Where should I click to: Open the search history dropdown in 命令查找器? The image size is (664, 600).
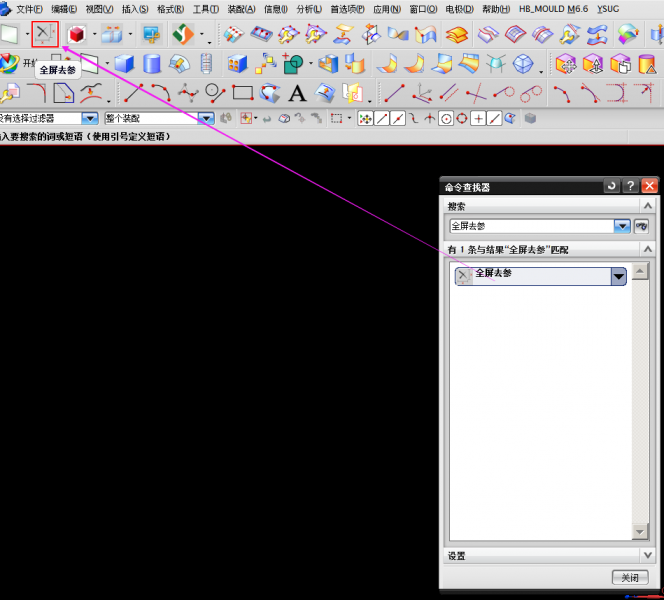point(622,226)
